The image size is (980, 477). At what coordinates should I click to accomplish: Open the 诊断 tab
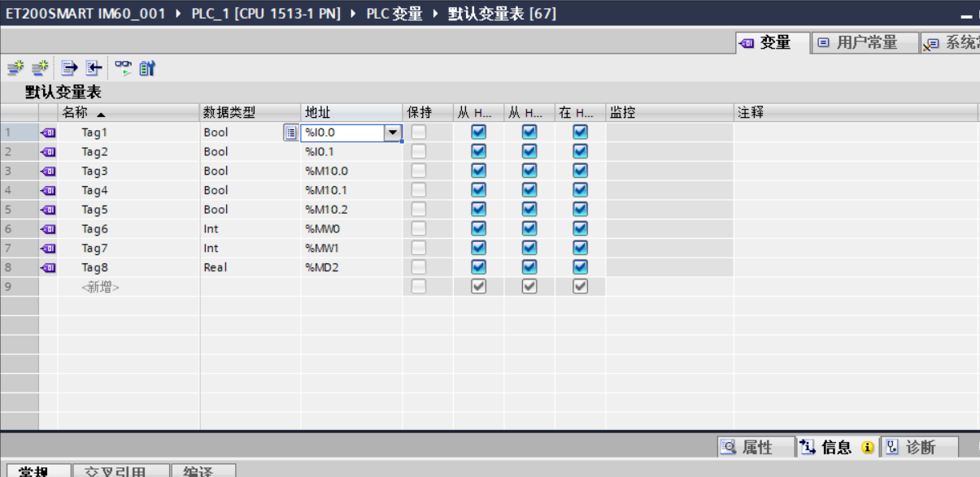click(x=920, y=447)
